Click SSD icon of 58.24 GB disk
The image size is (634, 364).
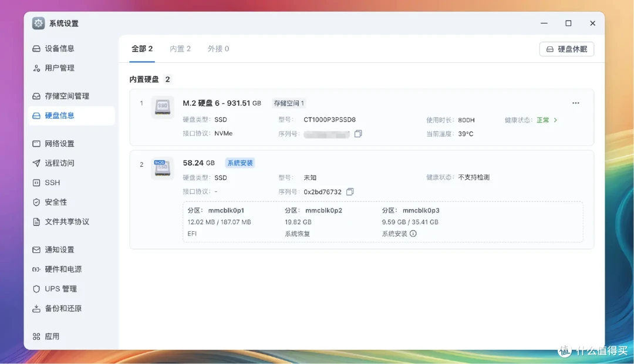[163, 168]
